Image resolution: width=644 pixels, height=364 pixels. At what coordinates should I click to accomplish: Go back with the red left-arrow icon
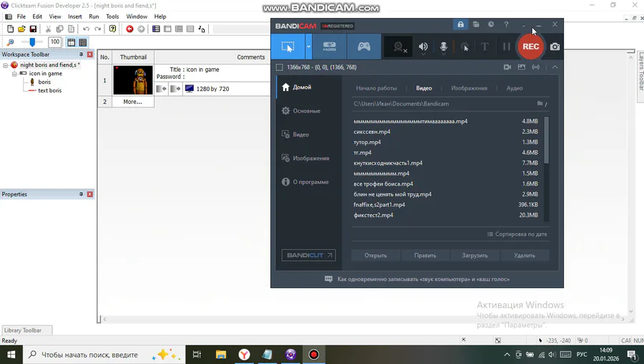point(130,29)
